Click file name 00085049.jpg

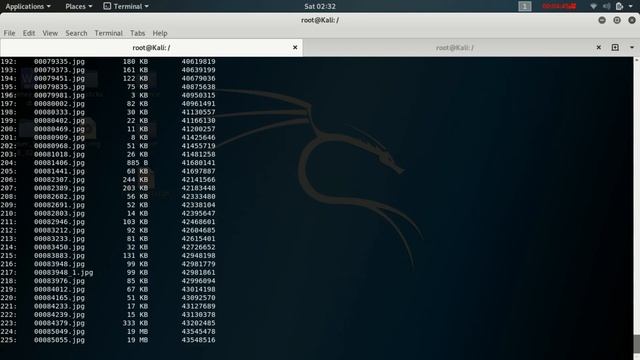(59, 331)
